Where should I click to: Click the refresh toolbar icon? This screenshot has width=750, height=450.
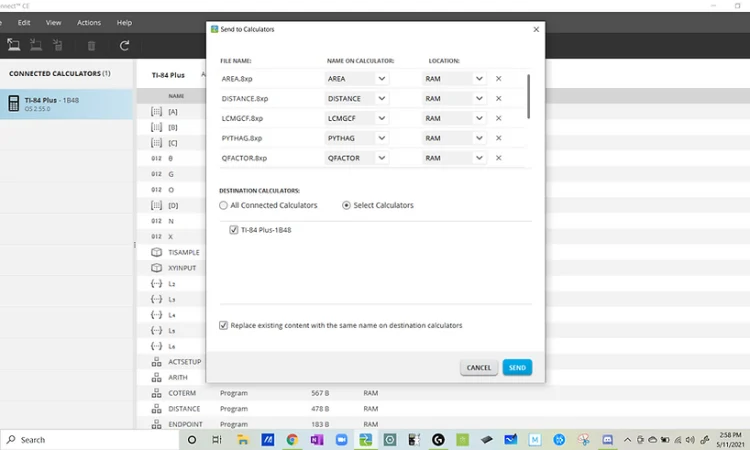pos(124,45)
